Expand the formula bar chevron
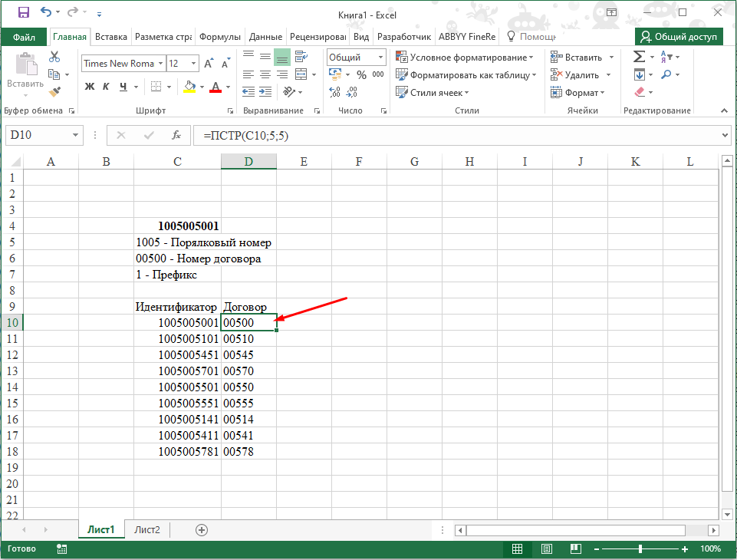737x560 pixels. [x=725, y=136]
